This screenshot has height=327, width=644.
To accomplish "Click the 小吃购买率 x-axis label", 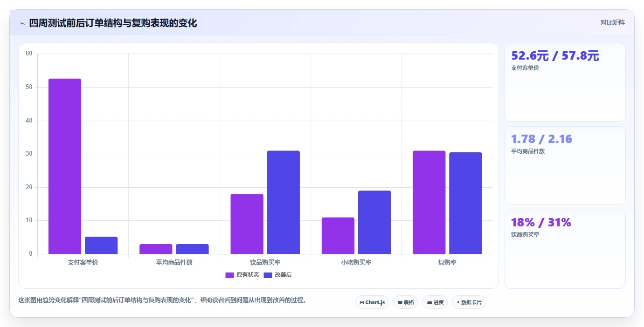I will coord(356,262).
